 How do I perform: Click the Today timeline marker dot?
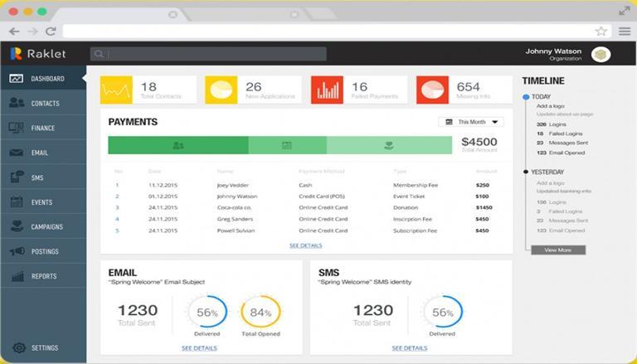tap(526, 97)
